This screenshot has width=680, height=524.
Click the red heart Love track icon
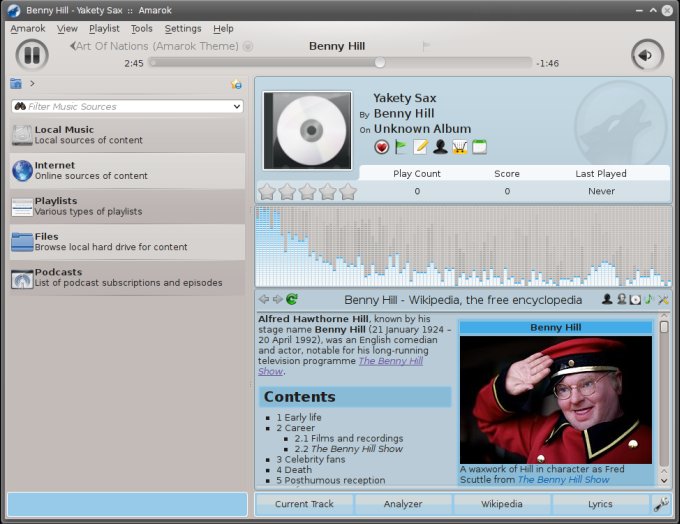(382, 147)
